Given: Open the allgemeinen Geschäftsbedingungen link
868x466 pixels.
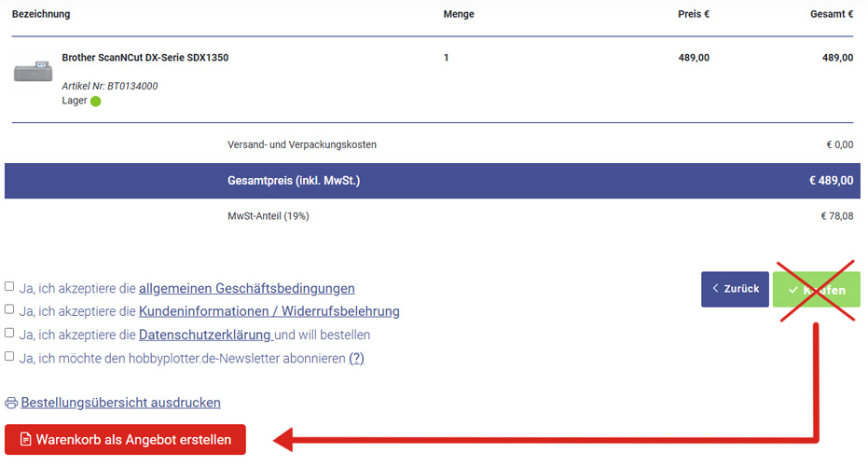Looking at the screenshot, I should tap(247, 288).
